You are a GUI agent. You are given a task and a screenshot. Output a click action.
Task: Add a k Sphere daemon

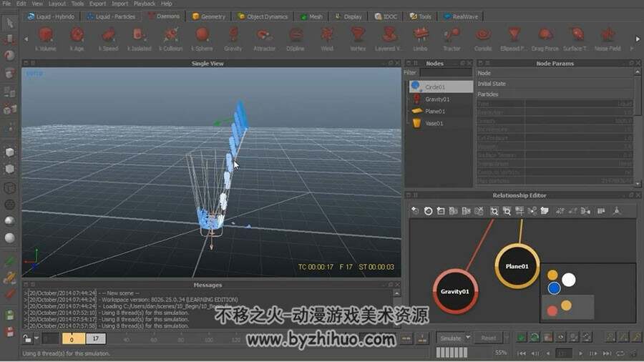click(202, 39)
